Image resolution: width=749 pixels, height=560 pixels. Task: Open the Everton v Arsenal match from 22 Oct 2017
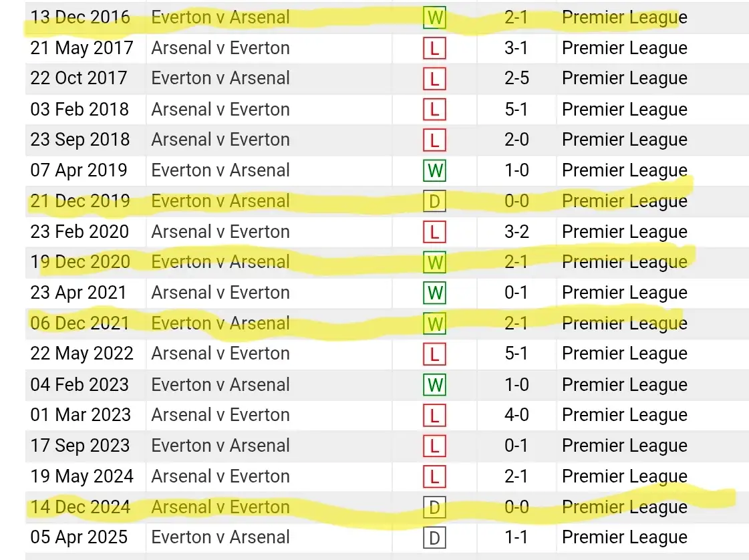coord(220,78)
